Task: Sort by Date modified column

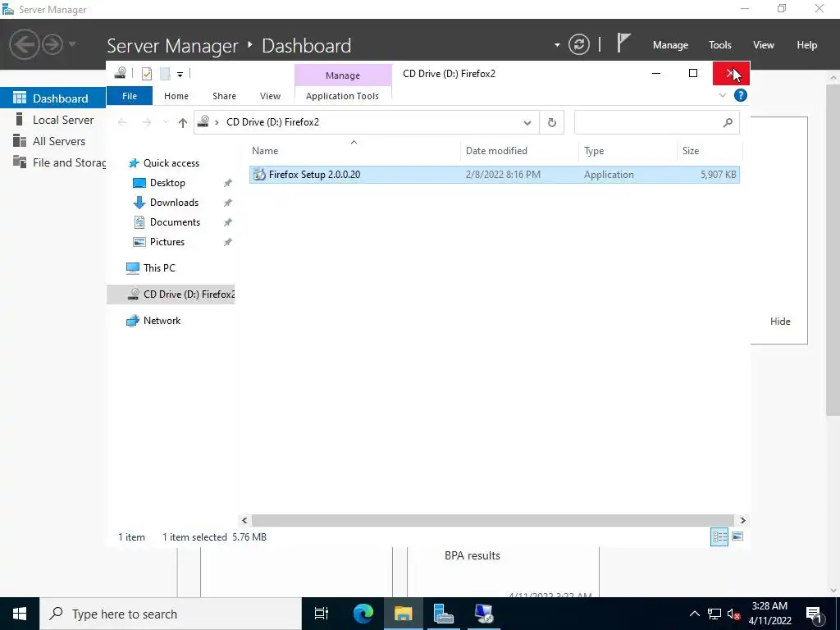Action: click(519, 151)
